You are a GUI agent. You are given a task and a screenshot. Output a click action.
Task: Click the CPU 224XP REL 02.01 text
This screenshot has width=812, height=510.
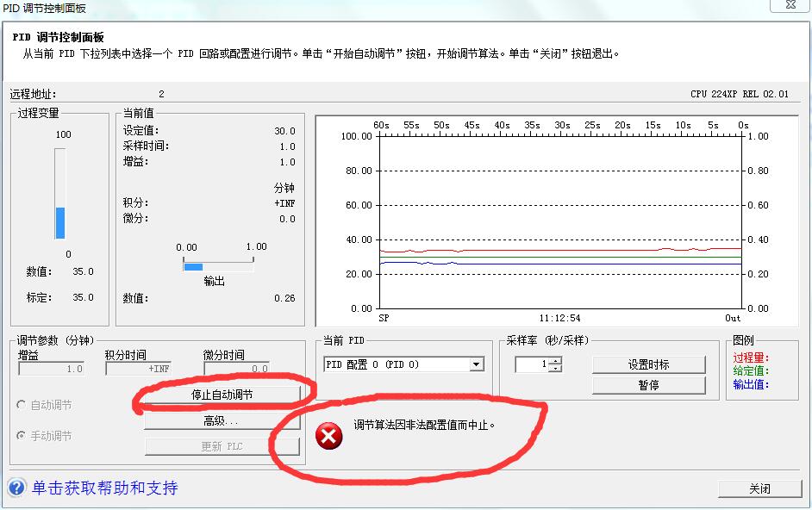[x=739, y=94]
